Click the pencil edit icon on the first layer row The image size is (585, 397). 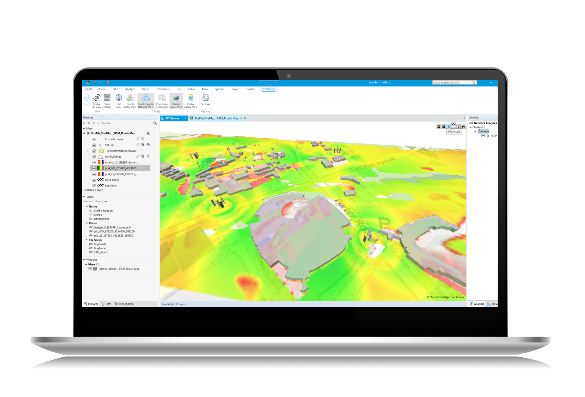tap(137, 139)
